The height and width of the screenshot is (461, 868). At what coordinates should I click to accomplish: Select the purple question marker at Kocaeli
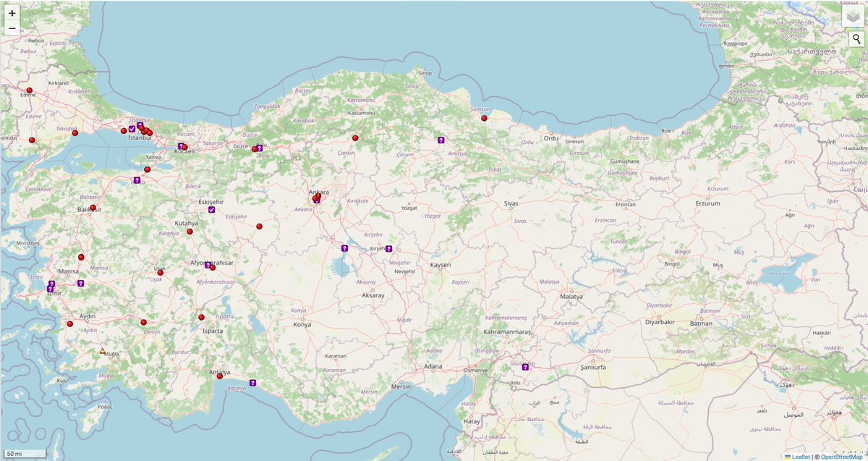(180, 146)
